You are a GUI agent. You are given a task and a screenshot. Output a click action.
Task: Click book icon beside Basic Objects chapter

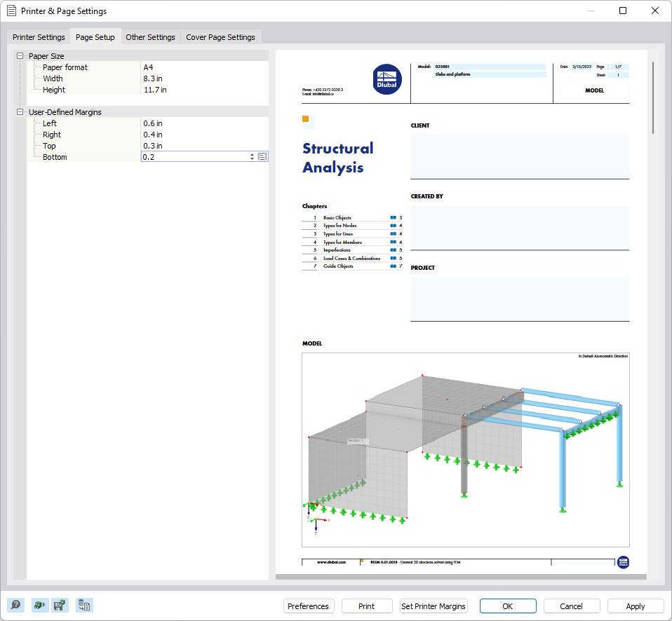pyautogui.click(x=393, y=217)
